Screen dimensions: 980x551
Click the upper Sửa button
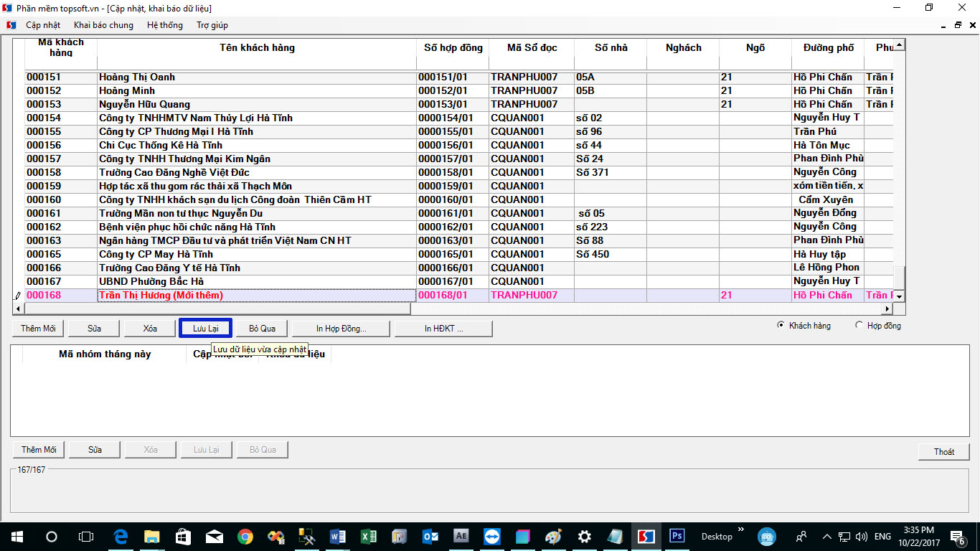[94, 329]
